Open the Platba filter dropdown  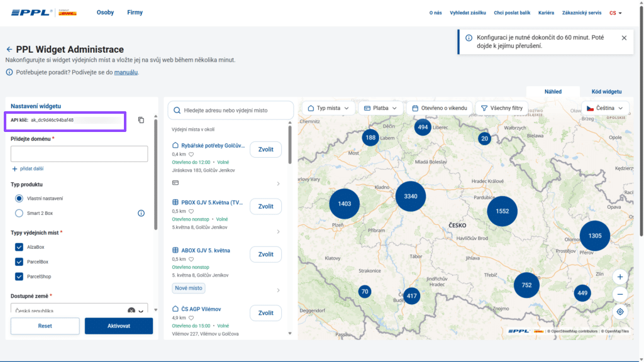(x=380, y=108)
